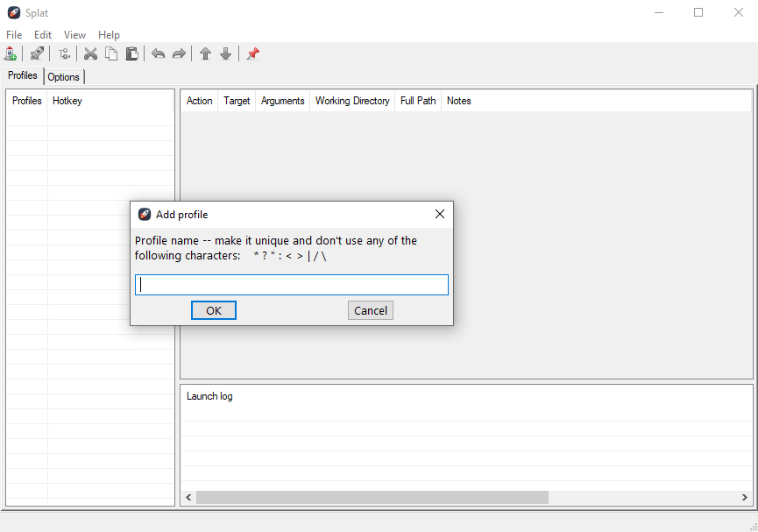Click the Move Down arrow icon
The height and width of the screenshot is (532, 758).
(225, 53)
